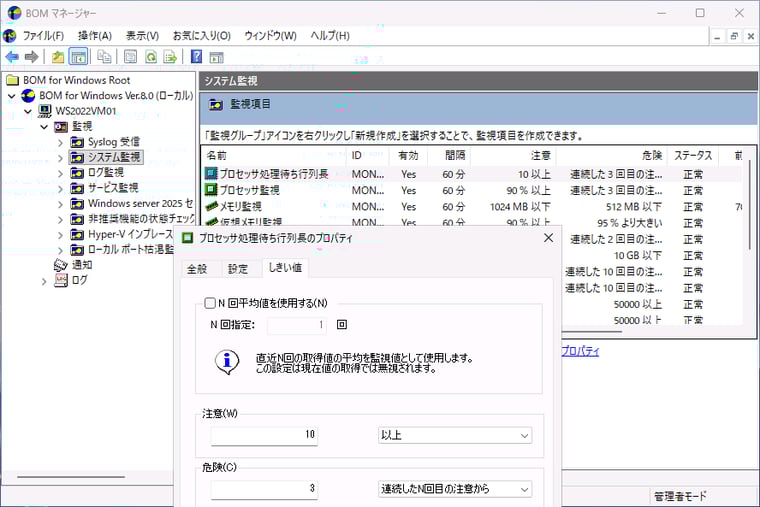The width and height of the screenshot is (760, 507).
Task: Toggle the show/hide console tree icon
Action: click(78, 57)
